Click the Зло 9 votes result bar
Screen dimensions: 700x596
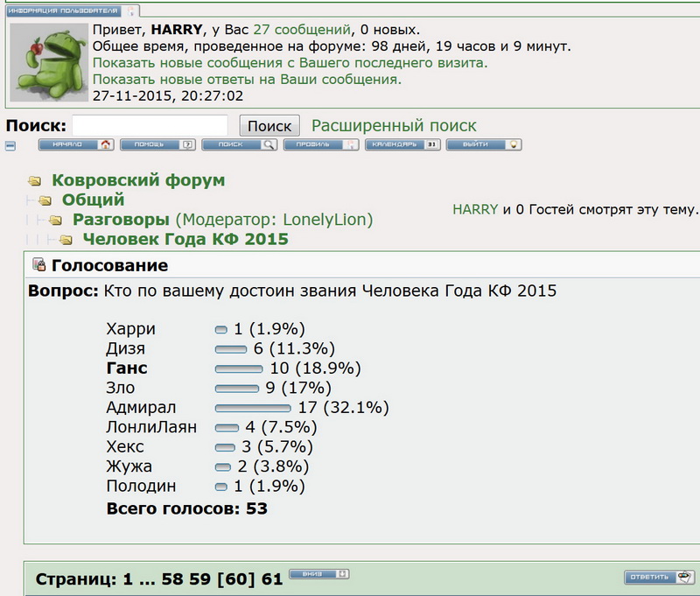(x=236, y=389)
